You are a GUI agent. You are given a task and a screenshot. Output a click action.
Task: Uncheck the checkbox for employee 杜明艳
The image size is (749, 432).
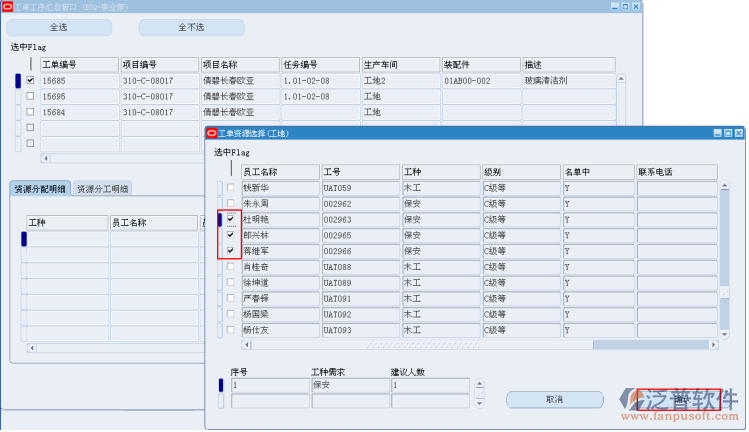pyautogui.click(x=231, y=219)
